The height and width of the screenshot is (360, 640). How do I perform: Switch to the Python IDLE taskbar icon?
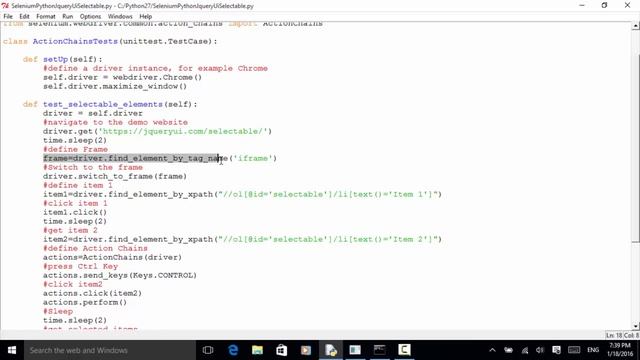pos(331,350)
